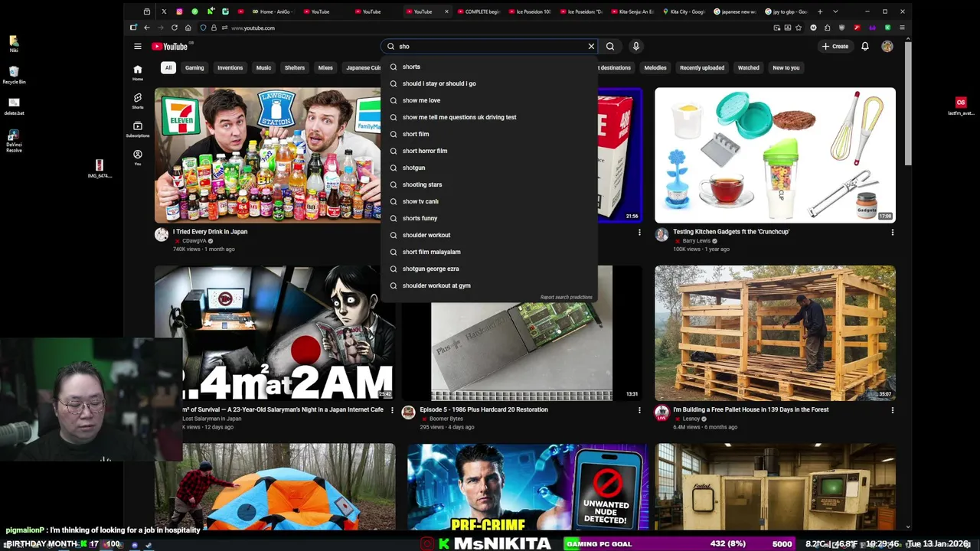Viewport: 980px width, 551px height.
Task: Choose the 'short horror film' suggestion
Action: 489,151
